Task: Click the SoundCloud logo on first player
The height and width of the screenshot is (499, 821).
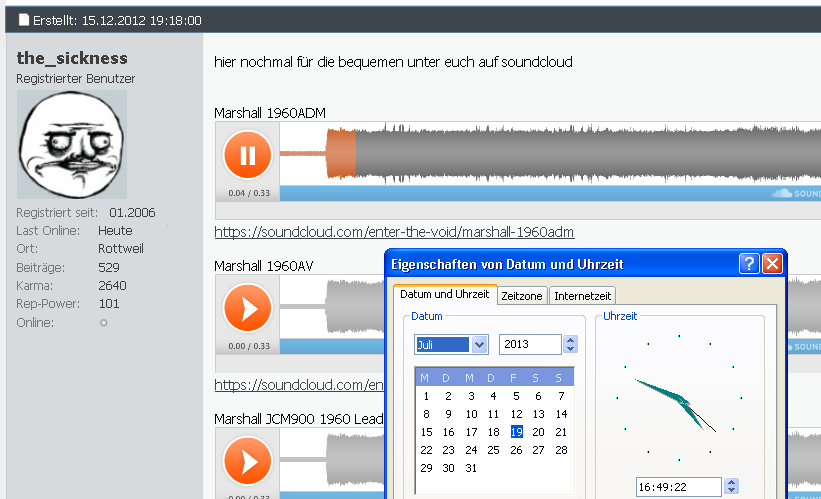Action: tap(796, 194)
